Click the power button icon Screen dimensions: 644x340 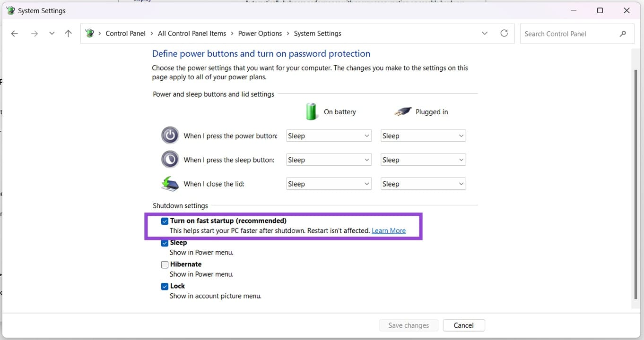point(170,136)
